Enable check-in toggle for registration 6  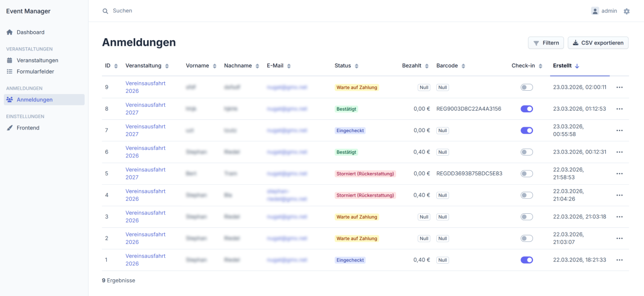pos(526,152)
